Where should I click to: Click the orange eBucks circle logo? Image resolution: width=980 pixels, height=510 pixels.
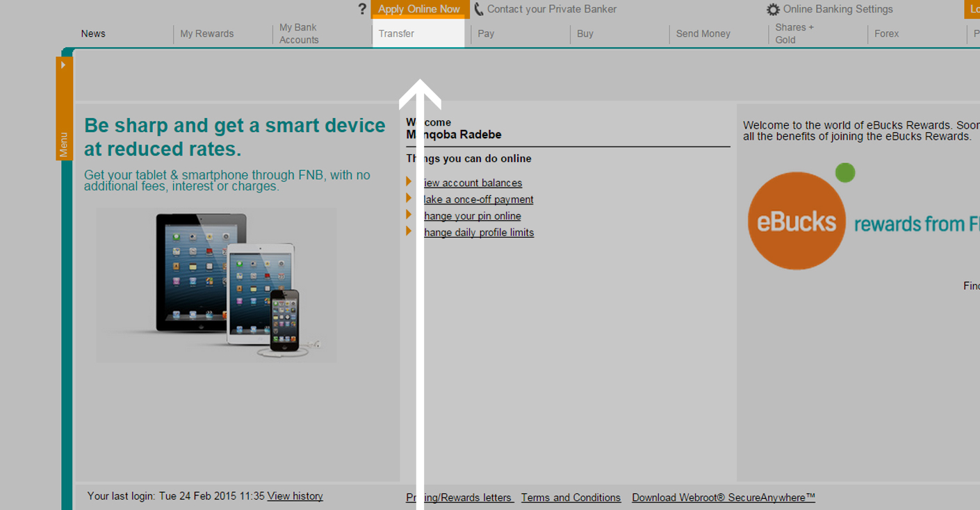coord(797,221)
